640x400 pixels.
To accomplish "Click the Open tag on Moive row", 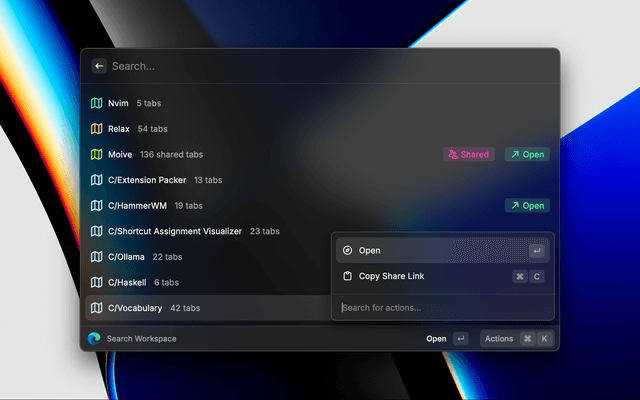I will [526, 155].
